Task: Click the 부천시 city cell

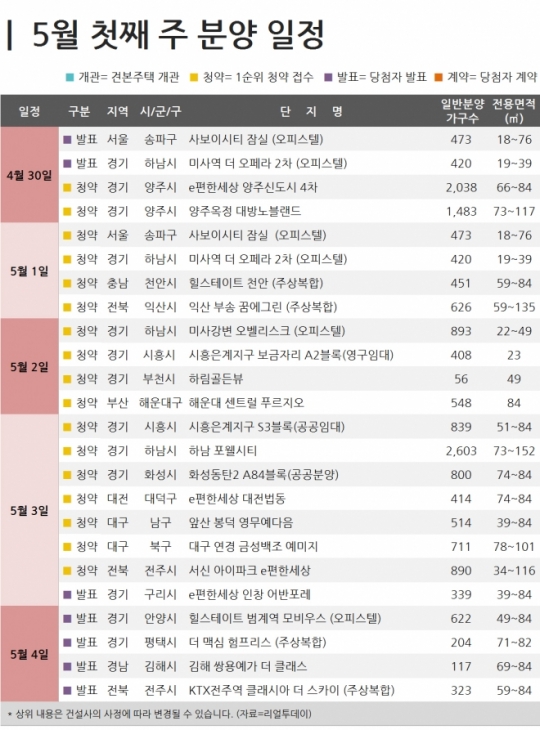Action: 161,379
